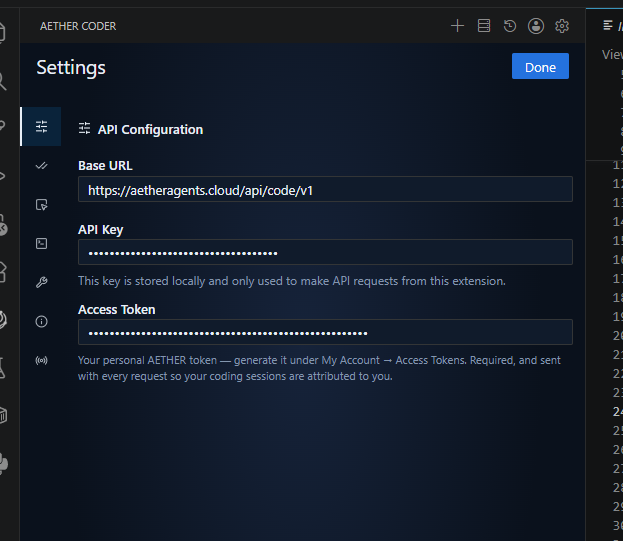The image size is (623, 541).
Task: Click the Access Token masked field
Action: coord(325,332)
